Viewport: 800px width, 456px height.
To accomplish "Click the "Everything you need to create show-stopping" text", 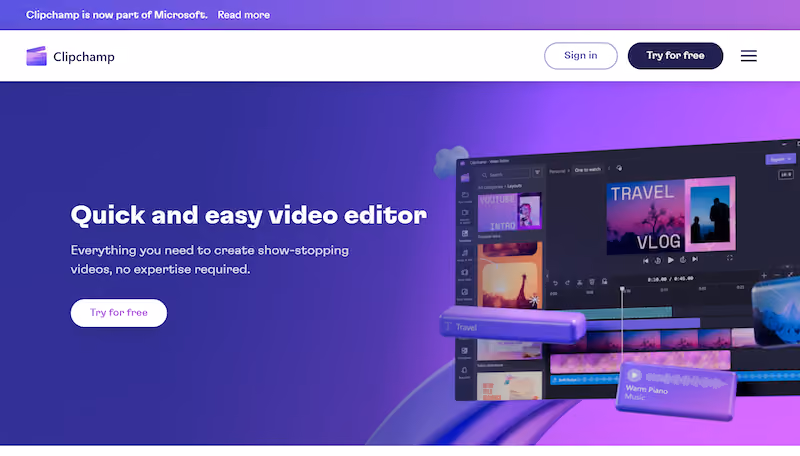I will point(210,250).
